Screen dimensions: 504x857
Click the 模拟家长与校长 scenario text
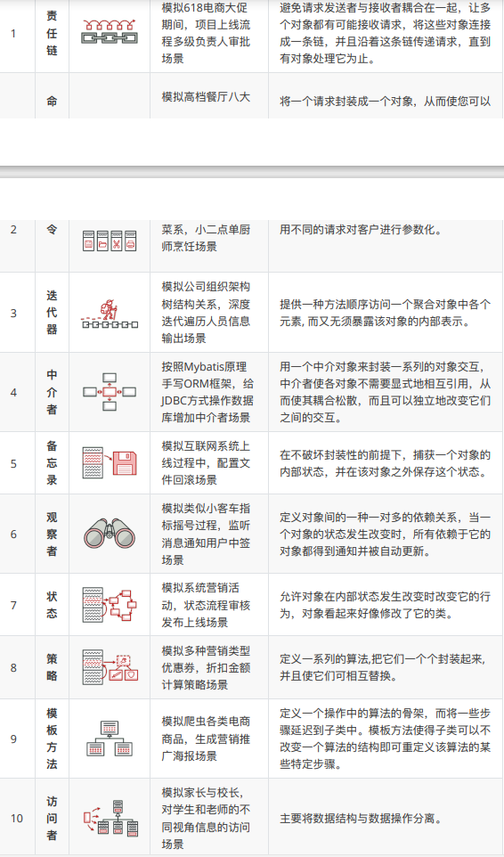(206, 818)
